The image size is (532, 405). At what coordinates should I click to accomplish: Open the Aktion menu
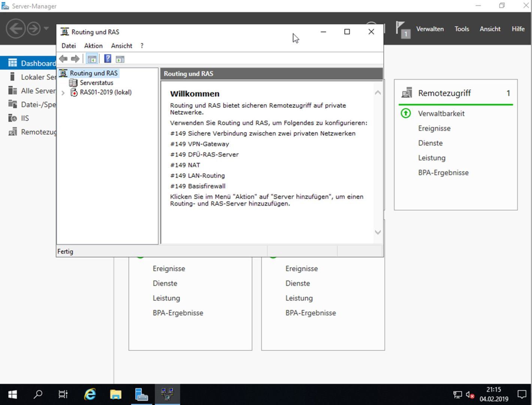pyautogui.click(x=93, y=46)
